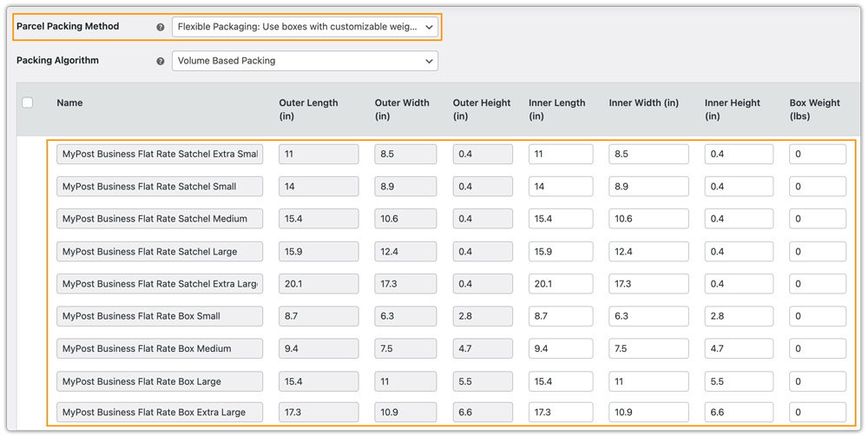Click the Inner Width (in) column header
Screen dimensions: 868x436
click(x=644, y=102)
